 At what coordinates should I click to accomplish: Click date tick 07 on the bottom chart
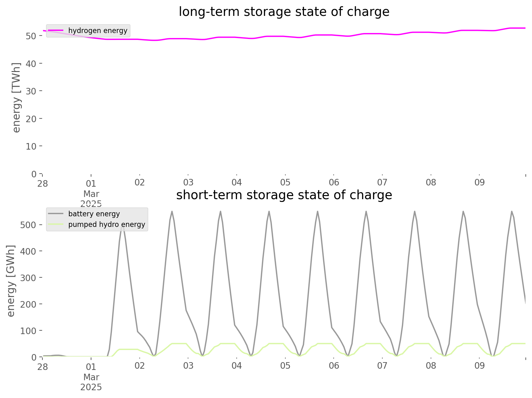tap(382, 366)
